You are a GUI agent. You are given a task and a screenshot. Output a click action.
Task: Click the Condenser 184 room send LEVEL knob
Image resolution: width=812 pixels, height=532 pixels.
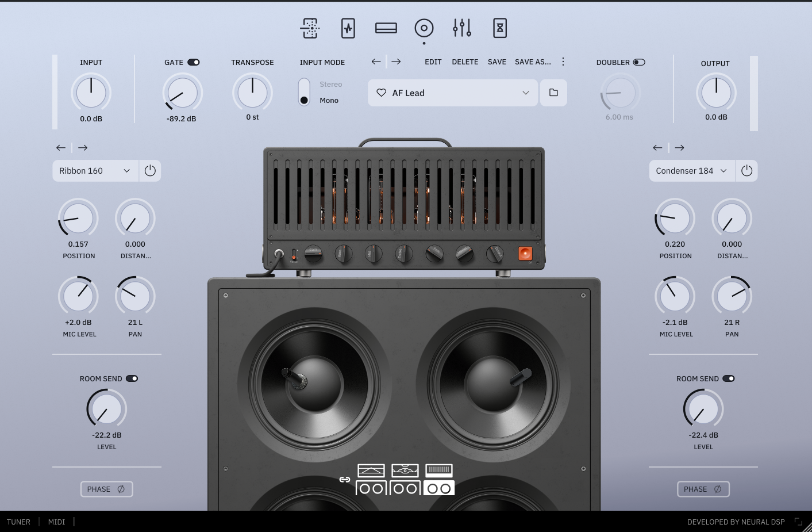(703, 409)
